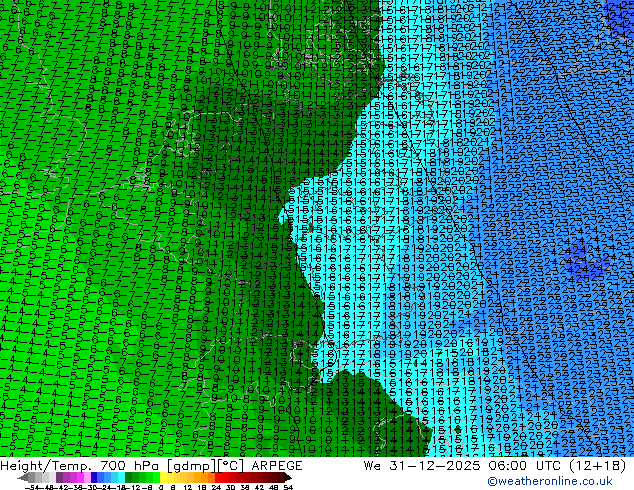The height and width of the screenshot is (490, 634).
Task: Click the bright red swatch in the legend
Action: click(218, 478)
